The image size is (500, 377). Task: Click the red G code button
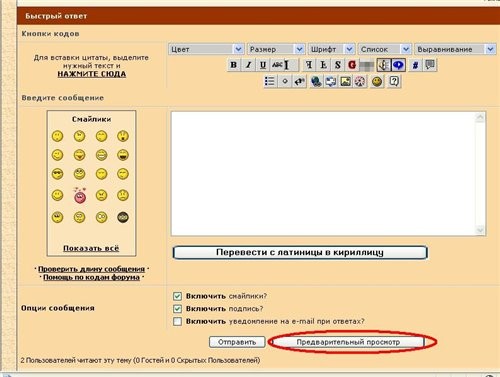click(x=352, y=65)
